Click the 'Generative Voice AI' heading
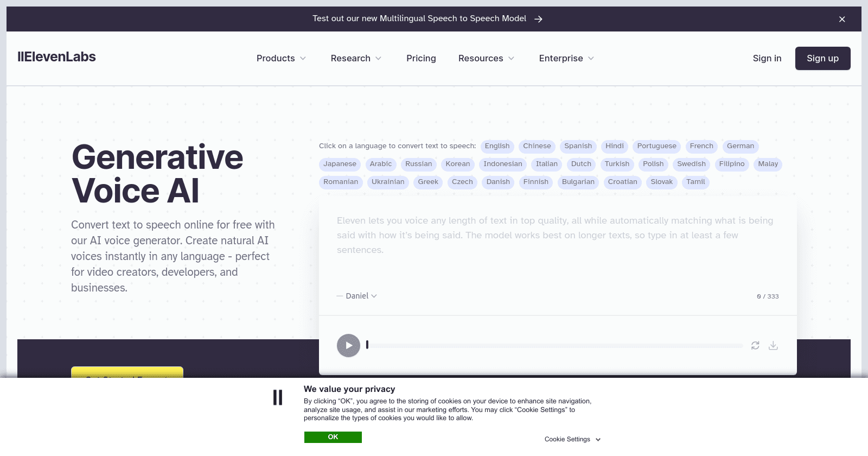This screenshot has width=868, height=456. 157,174
